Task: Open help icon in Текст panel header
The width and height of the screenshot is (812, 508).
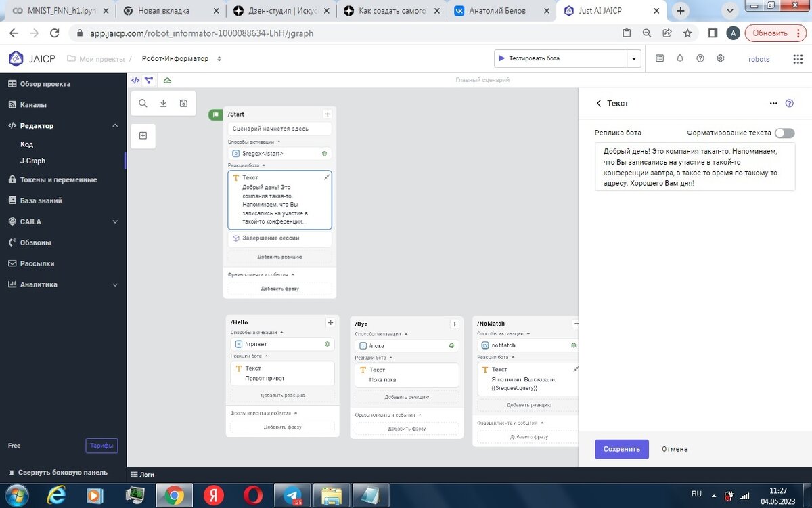Action: pyautogui.click(x=789, y=104)
